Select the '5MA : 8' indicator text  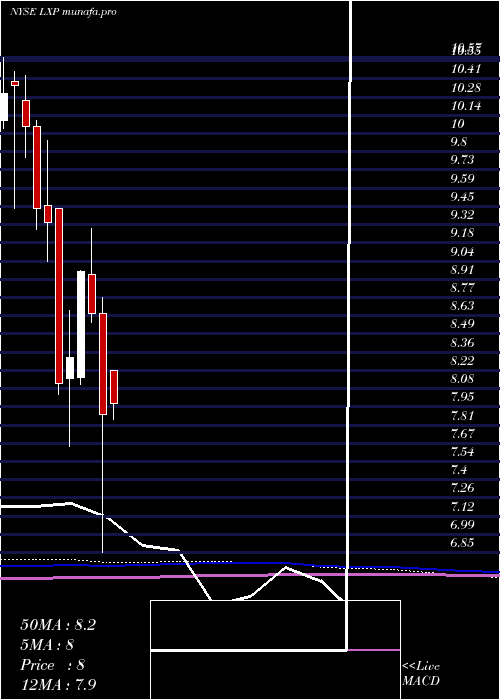tap(47, 644)
